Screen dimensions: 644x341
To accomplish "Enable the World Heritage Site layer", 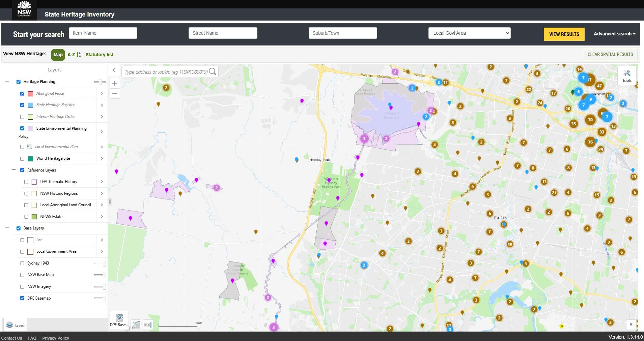I will [22, 158].
